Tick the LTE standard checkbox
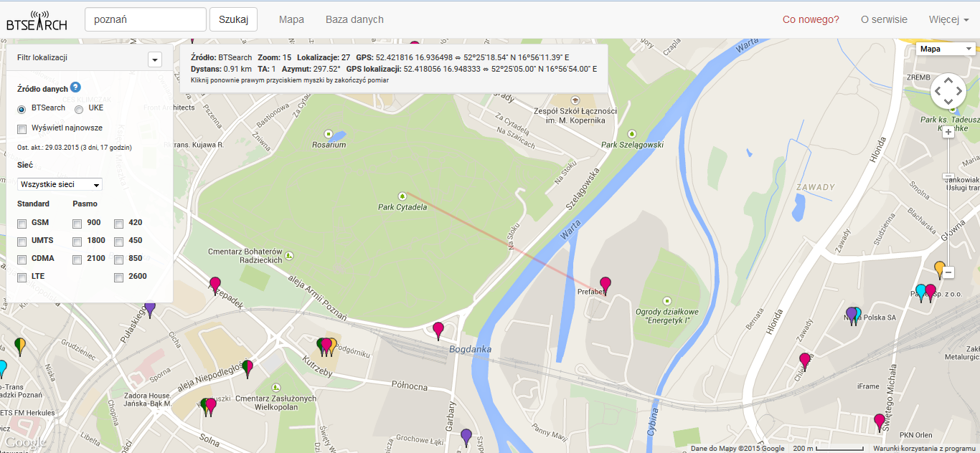The width and height of the screenshot is (980, 453). (x=22, y=277)
